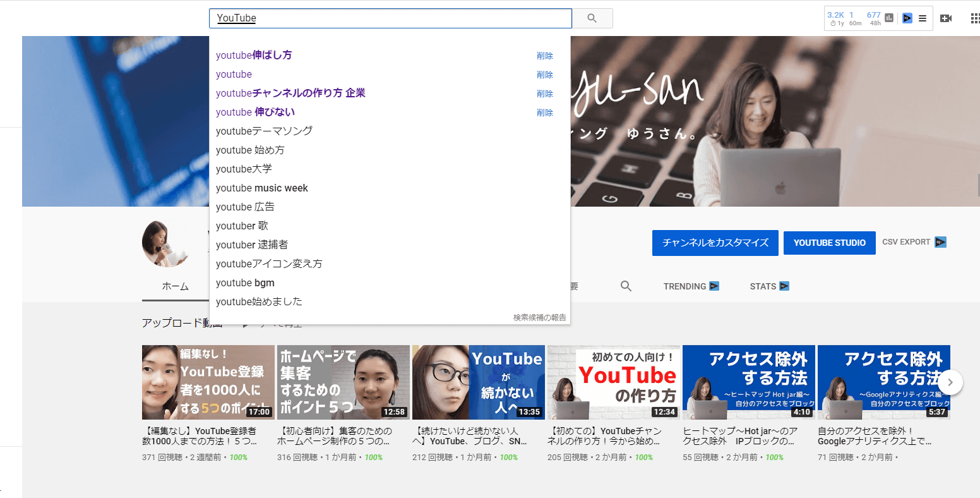
Task: Switch to the ホーム tab
Action: tap(176, 286)
